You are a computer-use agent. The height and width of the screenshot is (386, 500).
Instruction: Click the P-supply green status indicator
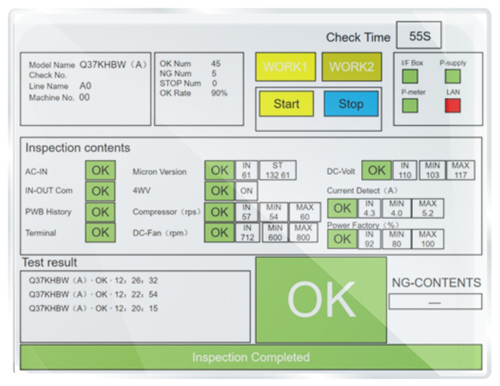point(453,76)
